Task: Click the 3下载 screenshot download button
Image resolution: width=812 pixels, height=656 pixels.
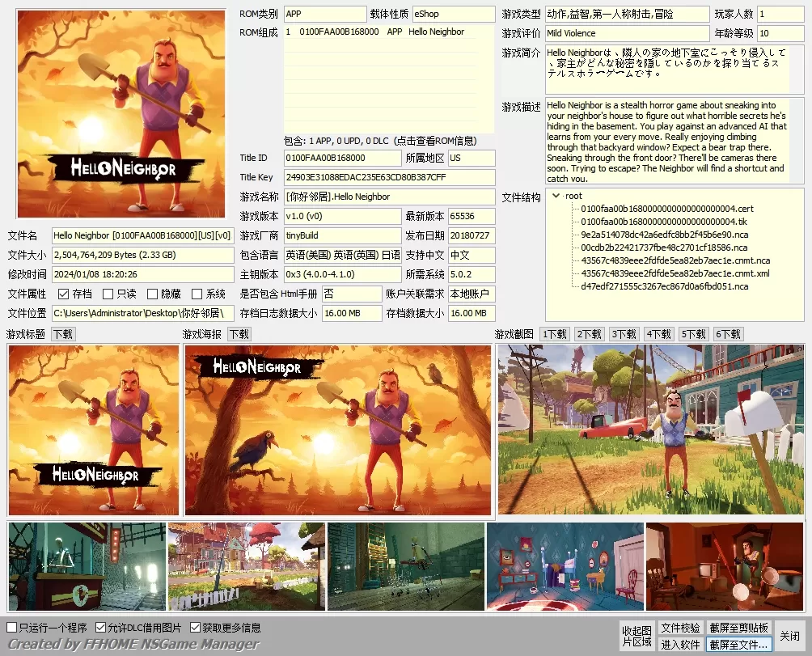Action: [624, 334]
